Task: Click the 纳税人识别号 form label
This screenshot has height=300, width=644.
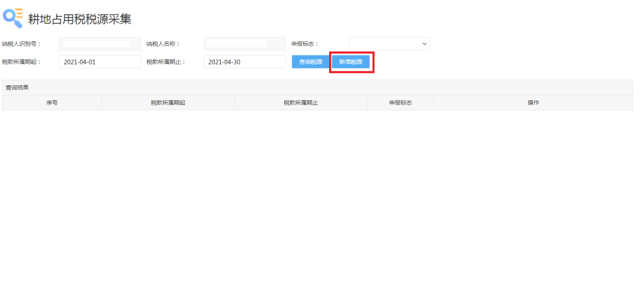Action: coord(21,44)
